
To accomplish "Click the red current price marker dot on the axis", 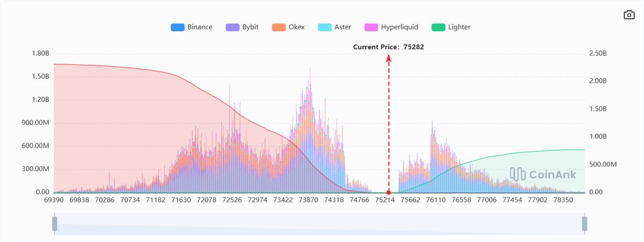I will click(x=389, y=192).
